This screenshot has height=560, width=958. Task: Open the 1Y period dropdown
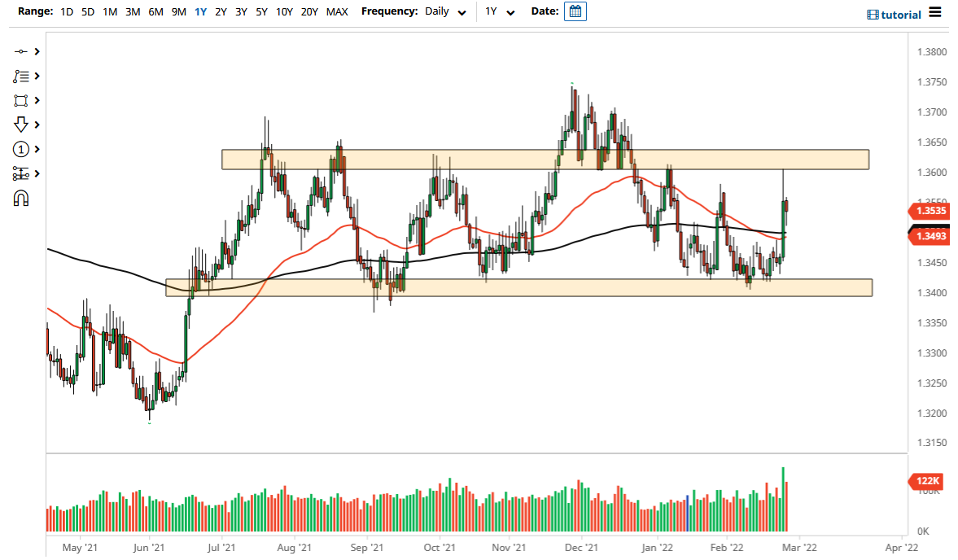[499, 11]
